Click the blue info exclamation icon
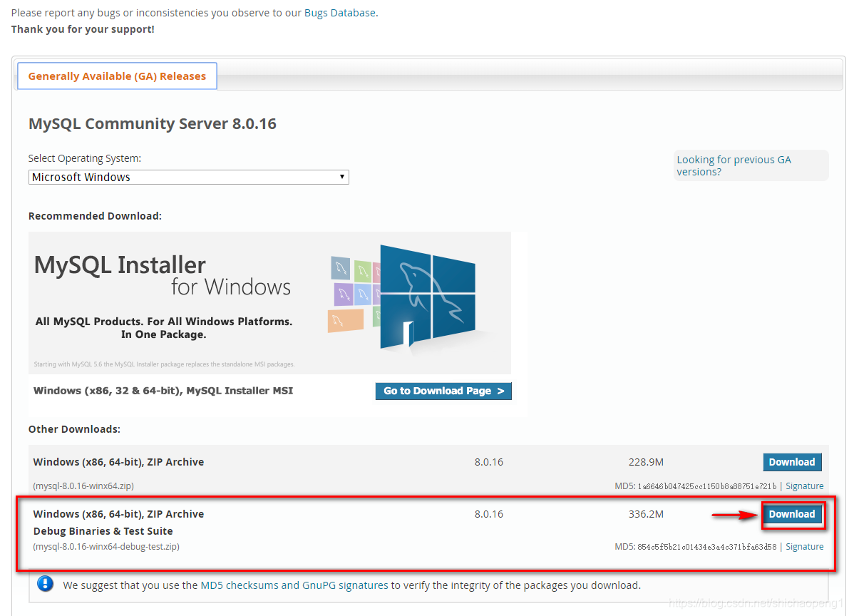This screenshot has width=849, height=616. [x=46, y=584]
